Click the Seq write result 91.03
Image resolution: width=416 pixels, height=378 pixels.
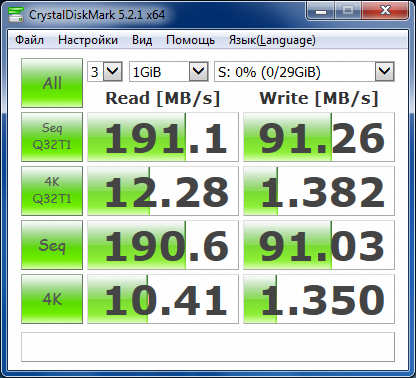[319, 245]
